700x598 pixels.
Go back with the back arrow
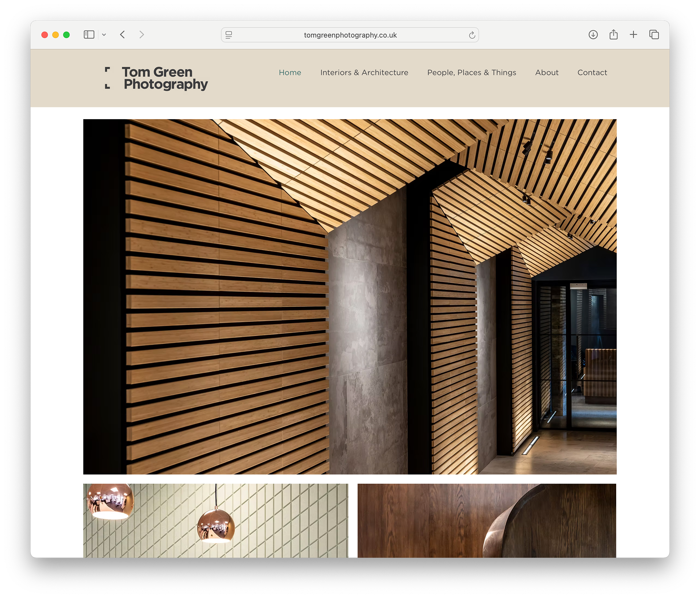pyautogui.click(x=122, y=35)
